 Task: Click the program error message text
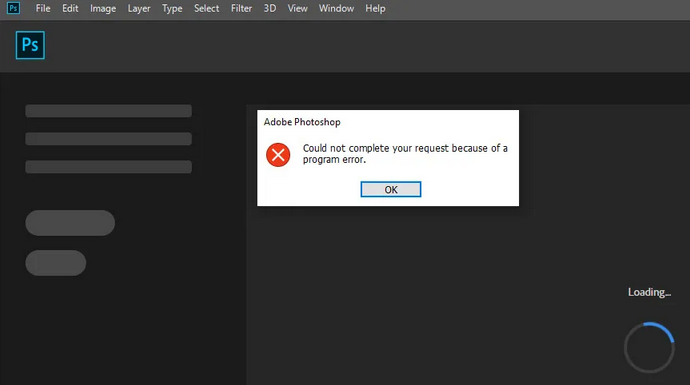[x=405, y=154]
